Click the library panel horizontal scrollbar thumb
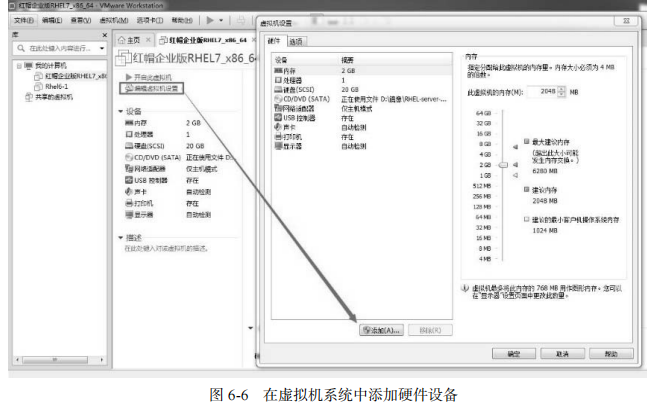The width and height of the screenshot is (647, 406). click(x=55, y=360)
